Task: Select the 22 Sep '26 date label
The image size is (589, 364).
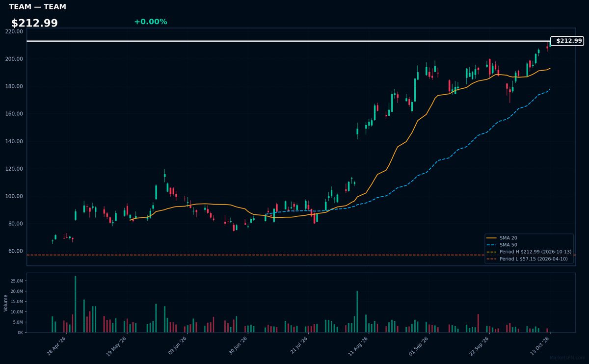Action: click(480, 346)
